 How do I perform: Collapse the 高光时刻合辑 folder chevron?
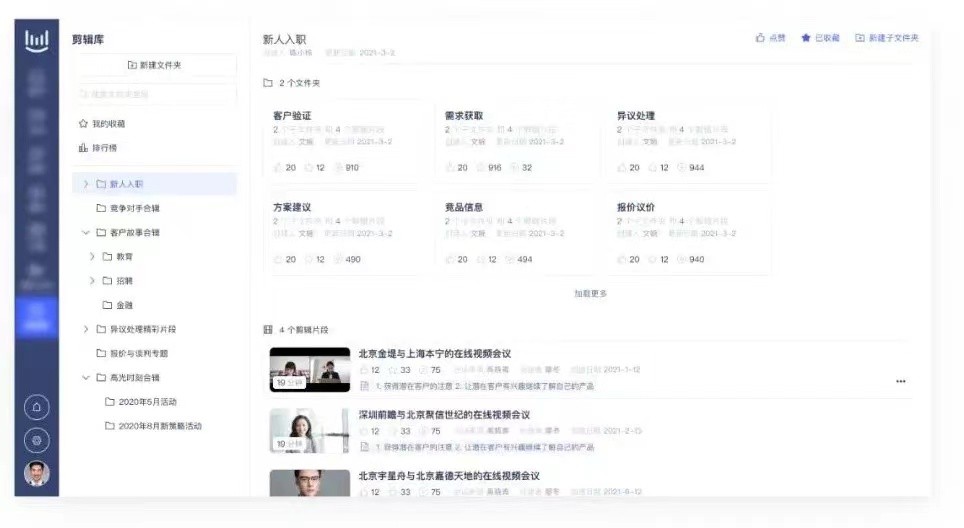coord(85,377)
